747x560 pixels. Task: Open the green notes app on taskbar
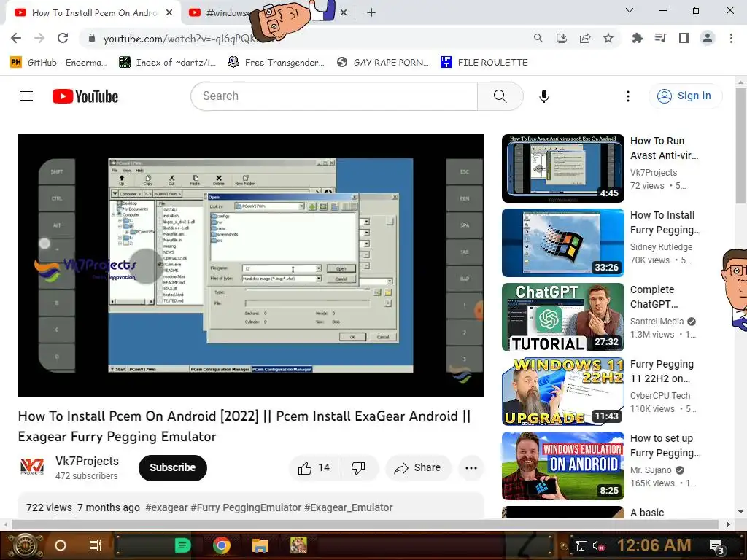[x=182, y=545]
